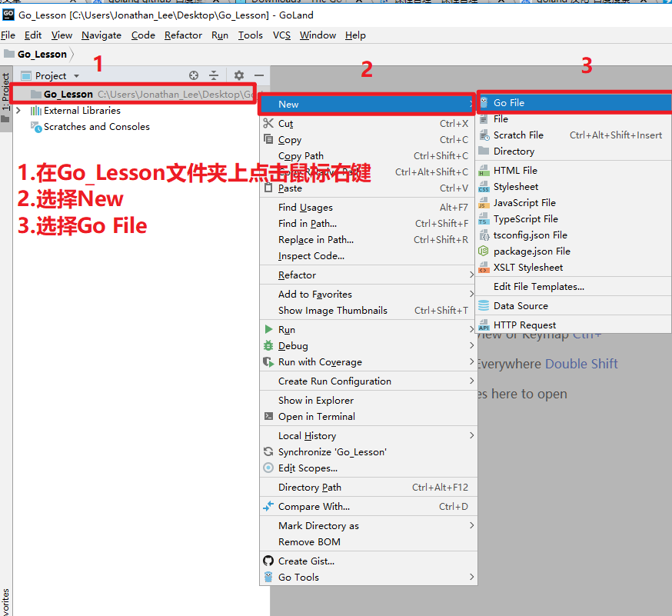This screenshot has width=672, height=616.
Task: Choose Edit File Templates...
Action: (x=574, y=286)
